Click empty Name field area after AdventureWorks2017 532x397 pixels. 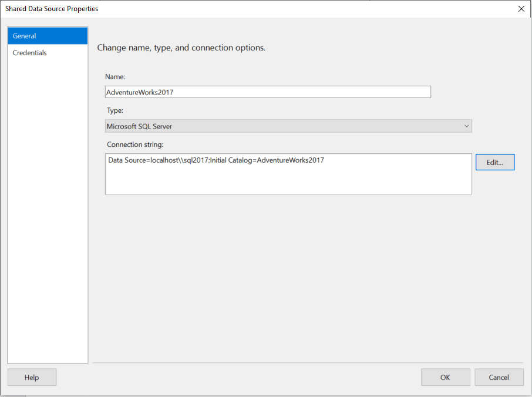tap(302, 92)
